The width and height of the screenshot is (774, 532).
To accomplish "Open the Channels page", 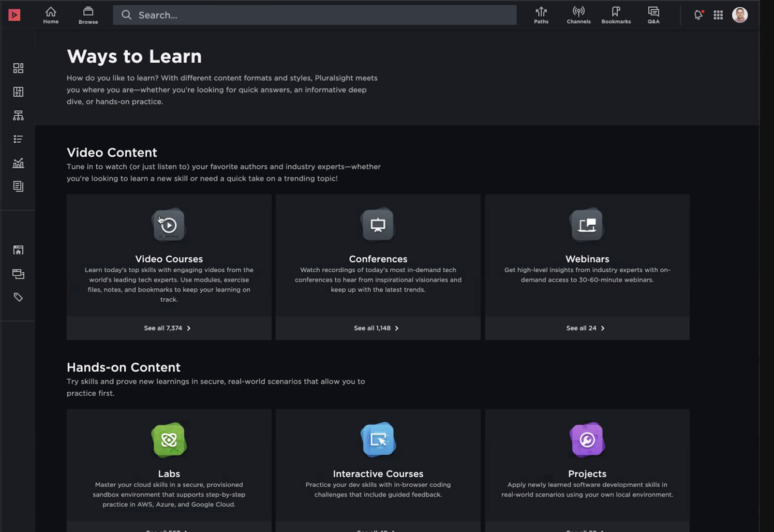I will [579, 15].
